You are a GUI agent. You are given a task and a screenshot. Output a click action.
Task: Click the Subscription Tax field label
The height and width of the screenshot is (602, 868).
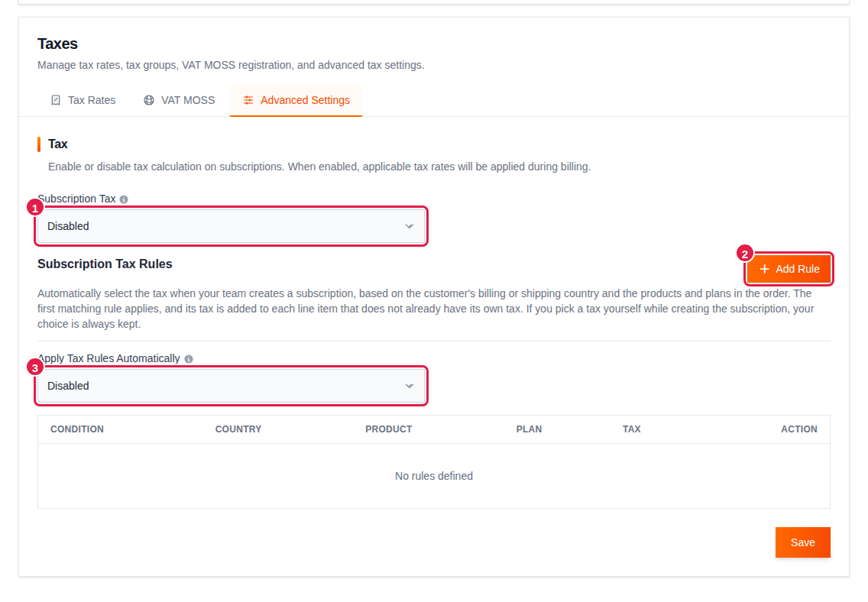(x=76, y=199)
